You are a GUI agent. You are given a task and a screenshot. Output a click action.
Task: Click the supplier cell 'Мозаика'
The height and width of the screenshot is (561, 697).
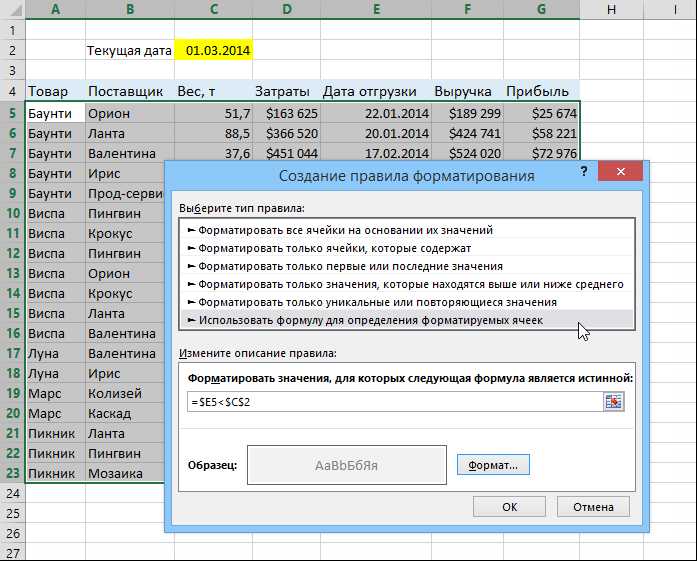pyautogui.click(x=125, y=473)
